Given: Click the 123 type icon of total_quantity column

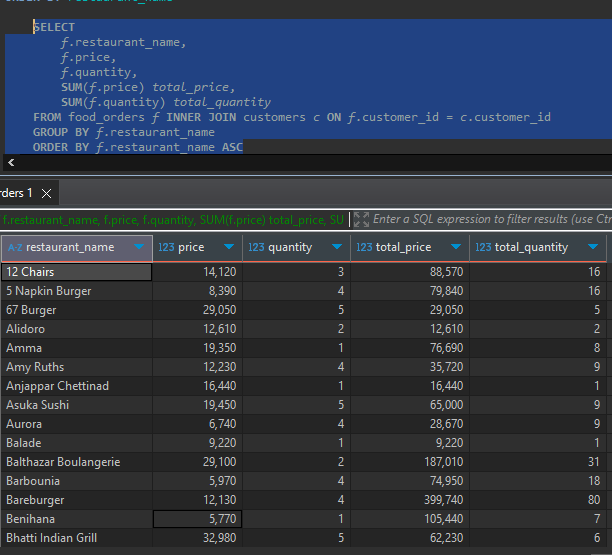Looking at the screenshot, I should [x=483, y=247].
